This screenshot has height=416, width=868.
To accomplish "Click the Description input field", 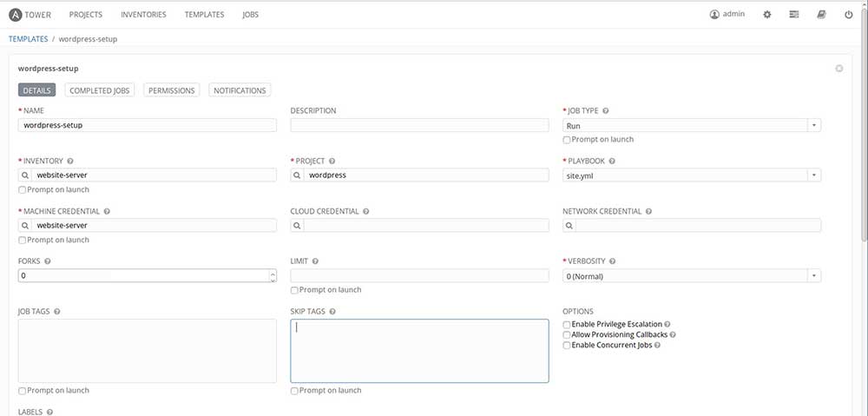I will (x=419, y=125).
